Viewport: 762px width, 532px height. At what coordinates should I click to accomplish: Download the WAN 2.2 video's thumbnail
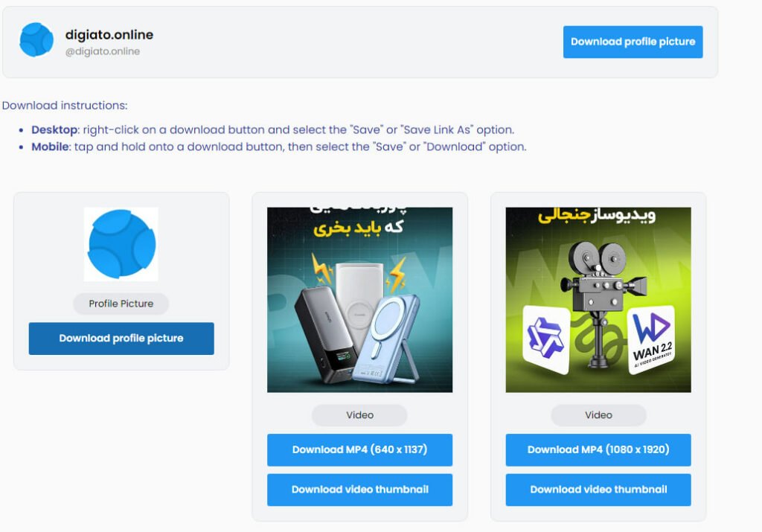pyautogui.click(x=598, y=490)
